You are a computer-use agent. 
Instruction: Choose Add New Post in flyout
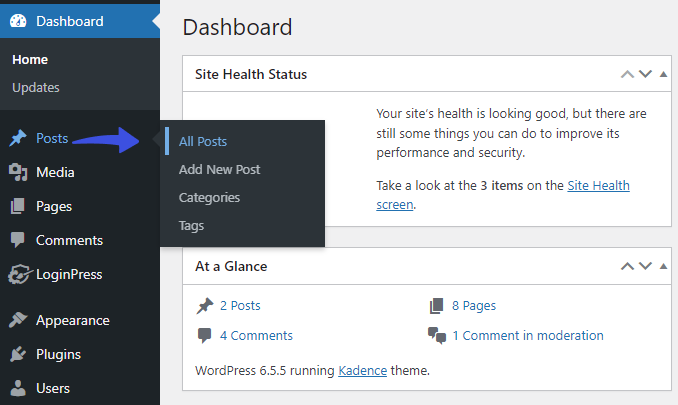pyautogui.click(x=219, y=169)
